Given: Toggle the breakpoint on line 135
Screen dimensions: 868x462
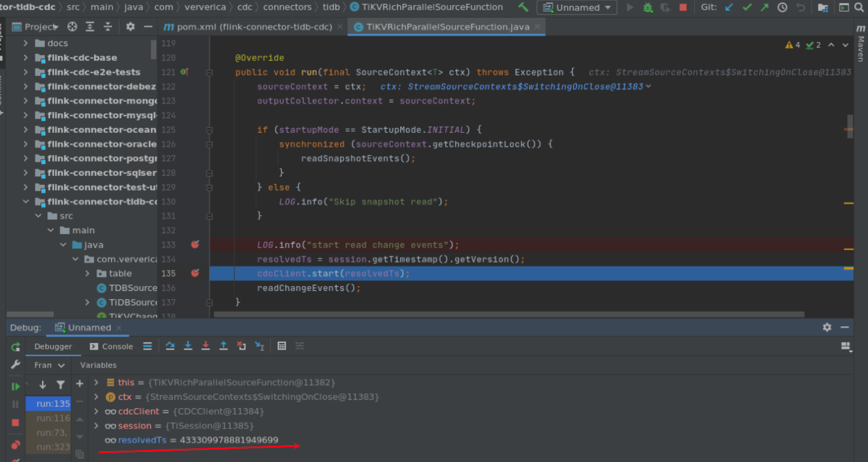Looking at the screenshot, I should [194, 272].
